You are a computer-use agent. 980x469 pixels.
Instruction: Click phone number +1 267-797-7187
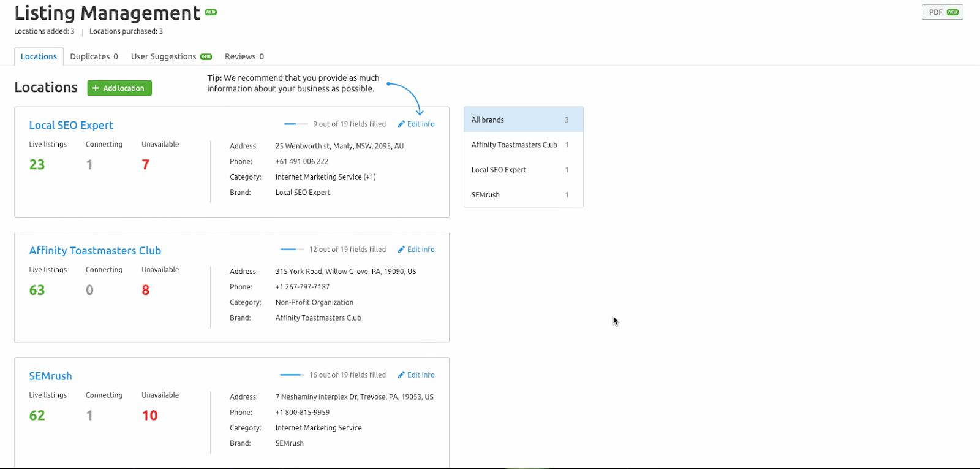303,286
